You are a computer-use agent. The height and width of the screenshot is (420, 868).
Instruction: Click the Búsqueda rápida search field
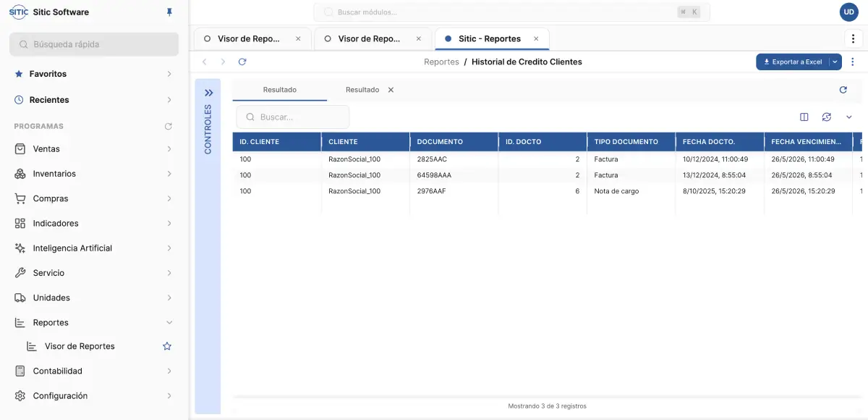(94, 44)
